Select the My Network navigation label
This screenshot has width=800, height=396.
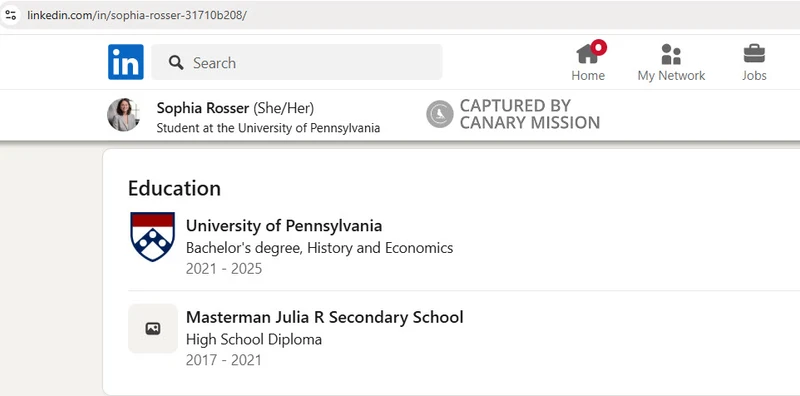(x=671, y=76)
